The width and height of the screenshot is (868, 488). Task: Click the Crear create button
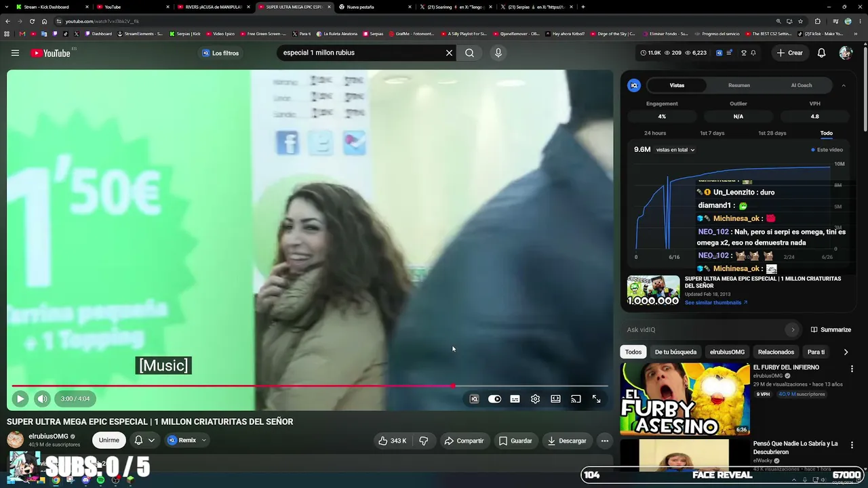point(790,53)
